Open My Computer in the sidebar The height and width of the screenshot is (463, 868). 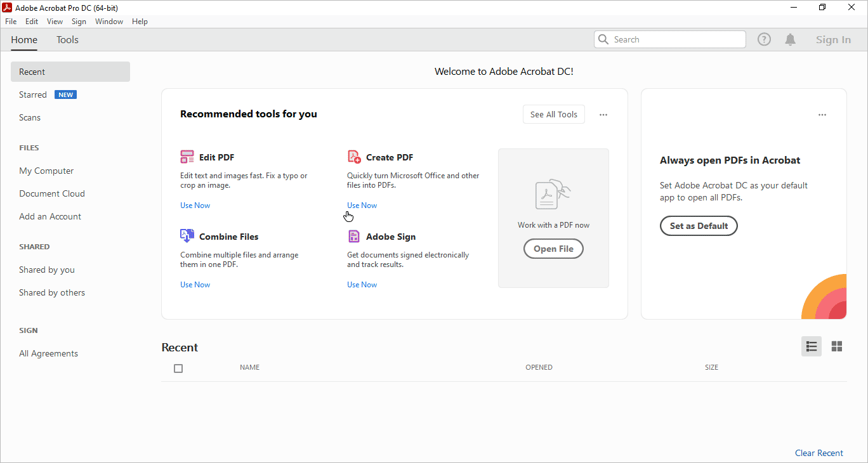(46, 171)
